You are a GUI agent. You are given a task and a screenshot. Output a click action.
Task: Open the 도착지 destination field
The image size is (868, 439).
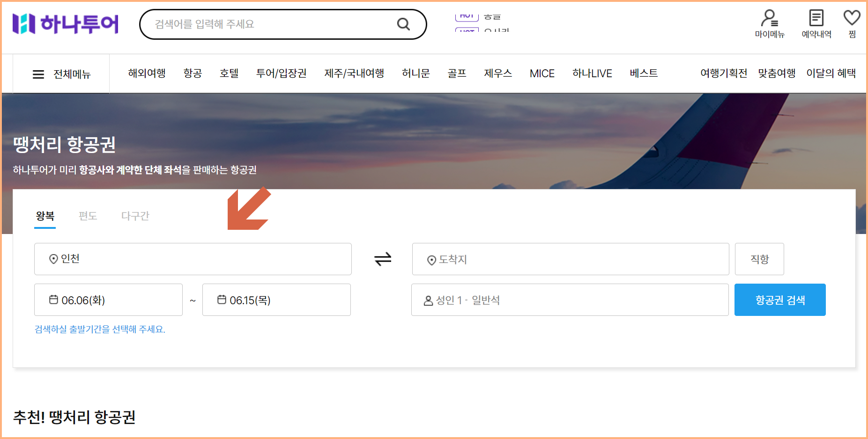(571, 259)
